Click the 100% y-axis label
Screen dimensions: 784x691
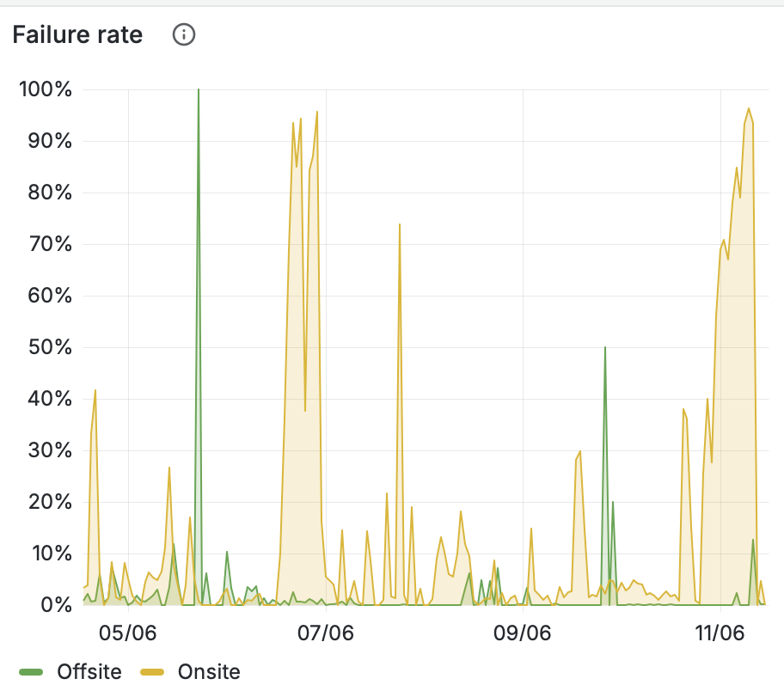pyautogui.click(x=45, y=89)
